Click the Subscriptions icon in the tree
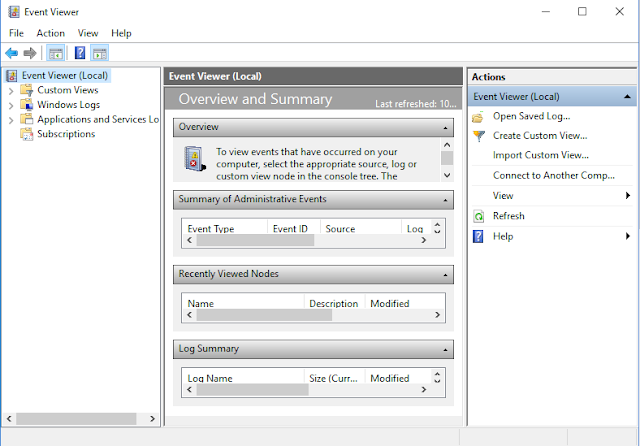This screenshot has width=640, height=446. tap(27, 134)
